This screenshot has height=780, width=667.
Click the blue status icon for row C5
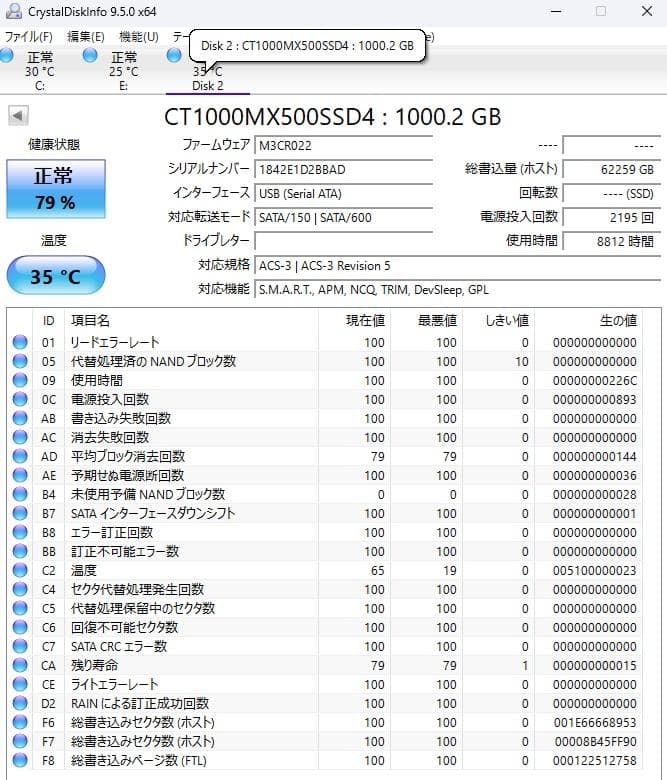pyautogui.click(x=20, y=608)
